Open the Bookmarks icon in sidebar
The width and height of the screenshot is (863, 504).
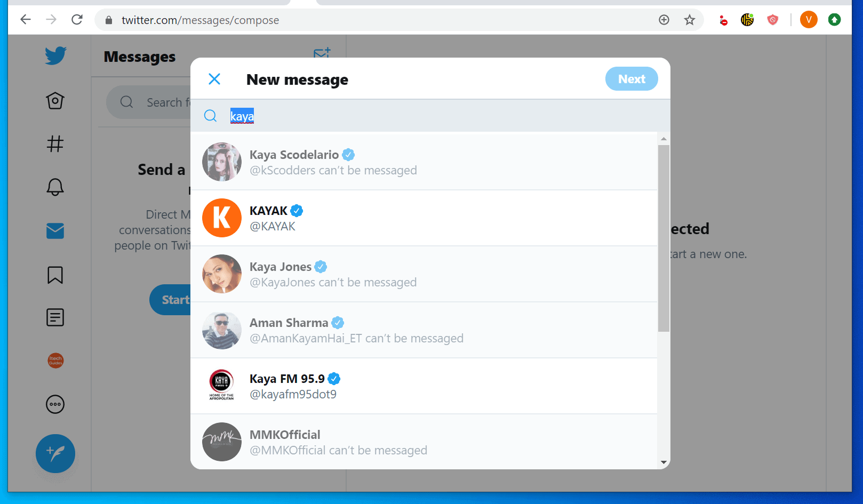pos(55,275)
